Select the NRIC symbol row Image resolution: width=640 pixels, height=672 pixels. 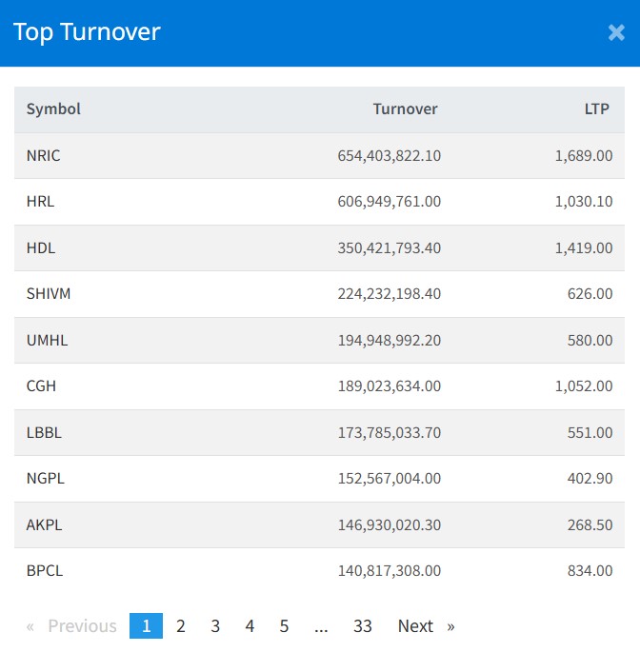[43, 155]
